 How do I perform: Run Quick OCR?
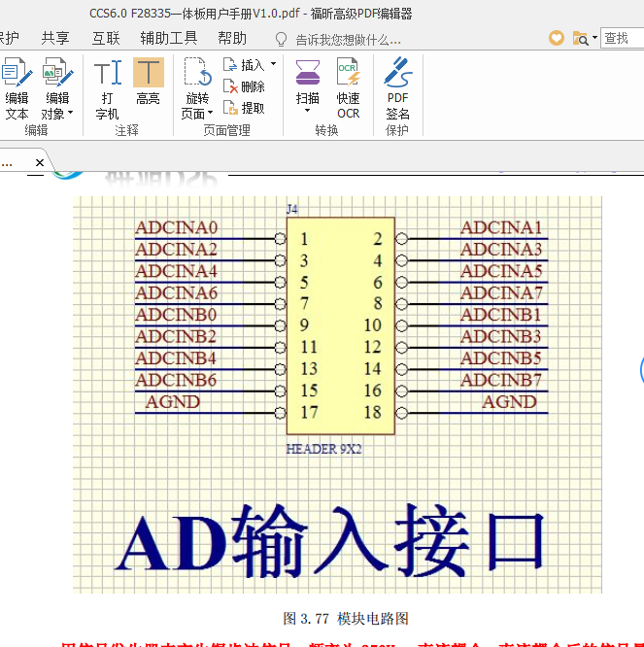348,88
